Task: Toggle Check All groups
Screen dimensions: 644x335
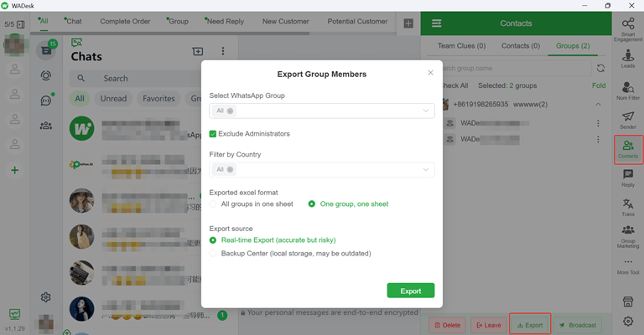Action: [454, 85]
